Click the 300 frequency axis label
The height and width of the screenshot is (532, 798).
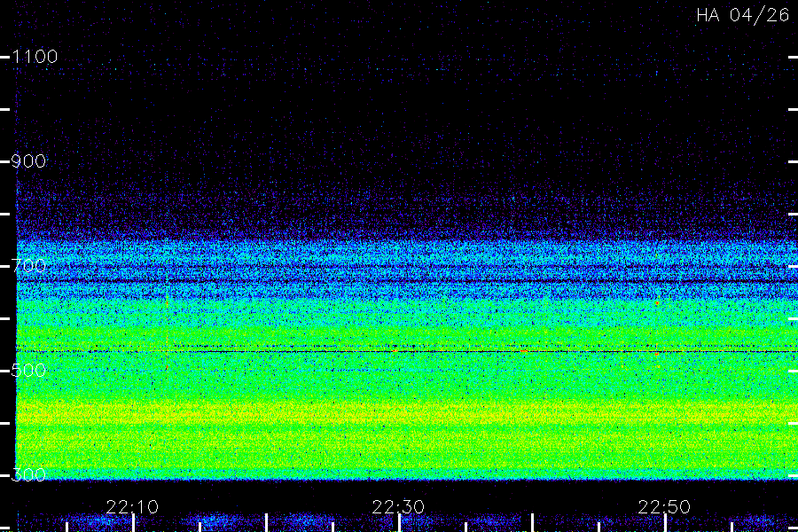[28, 475]
